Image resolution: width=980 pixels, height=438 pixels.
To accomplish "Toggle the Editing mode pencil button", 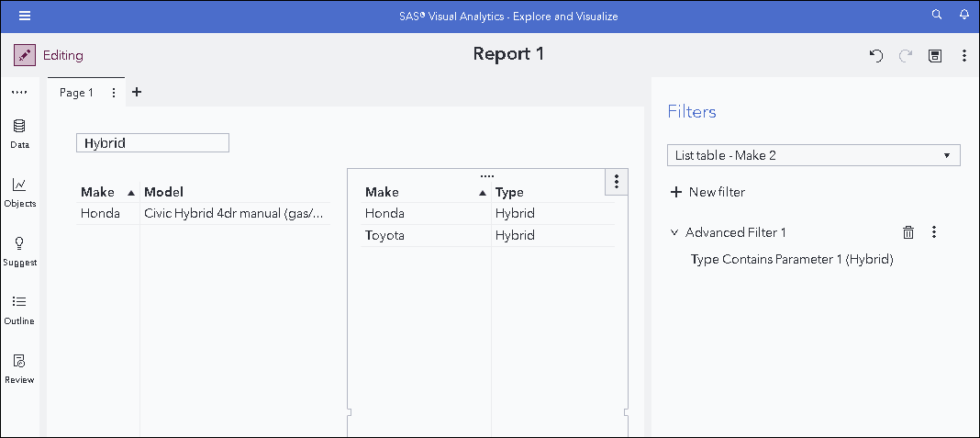I will (25, 55).
